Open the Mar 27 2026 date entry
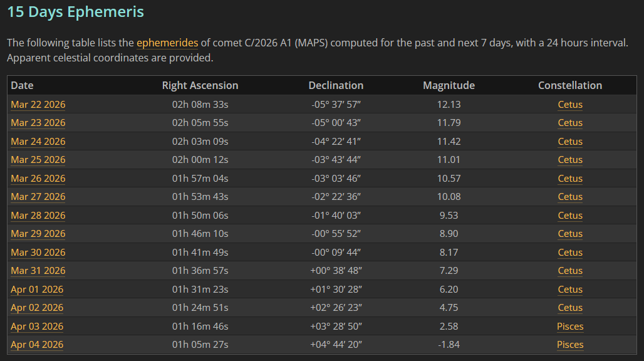Image resolution: width=644 pixels, height=361 pixels. [x=38, y=197]
